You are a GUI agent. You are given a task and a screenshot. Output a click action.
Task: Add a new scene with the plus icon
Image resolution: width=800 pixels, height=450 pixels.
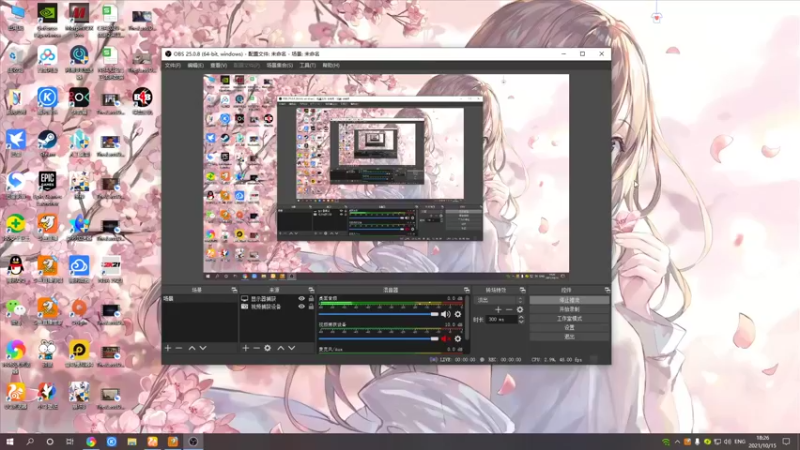168,348
